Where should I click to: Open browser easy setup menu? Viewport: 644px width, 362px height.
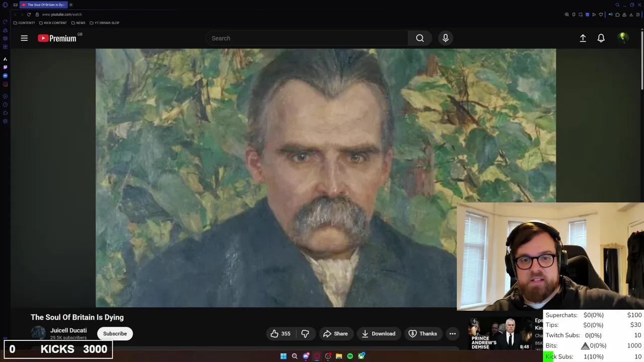coord(638,15)
